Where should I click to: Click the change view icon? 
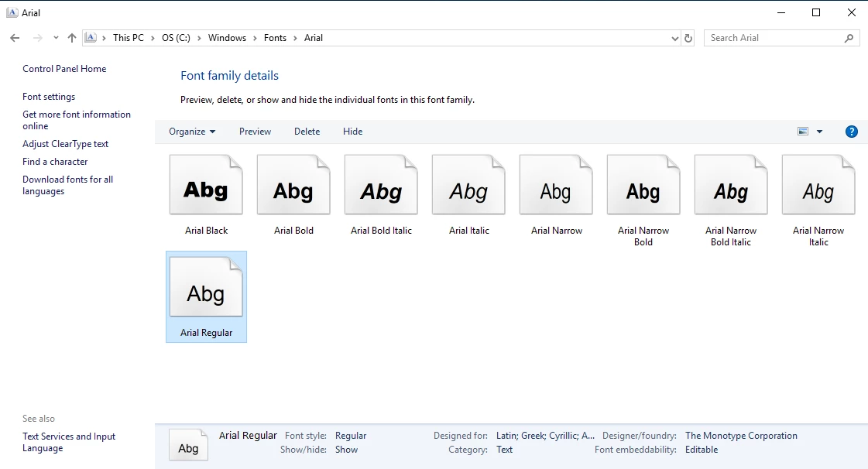pyautogui.click(x=803, y=132)
